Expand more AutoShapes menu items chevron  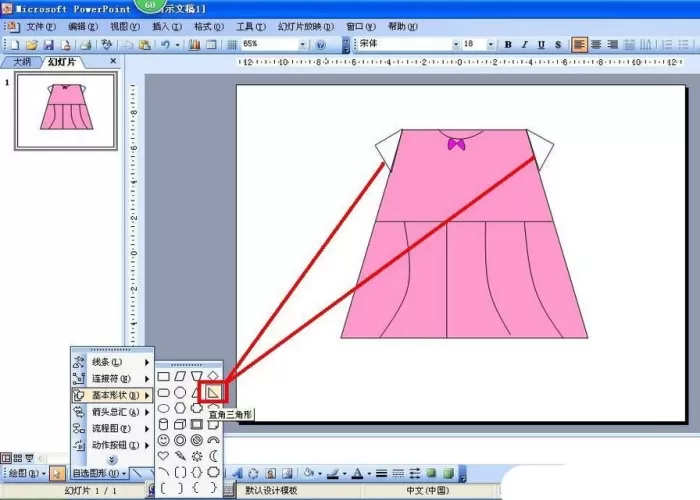(x=112, y=459)
